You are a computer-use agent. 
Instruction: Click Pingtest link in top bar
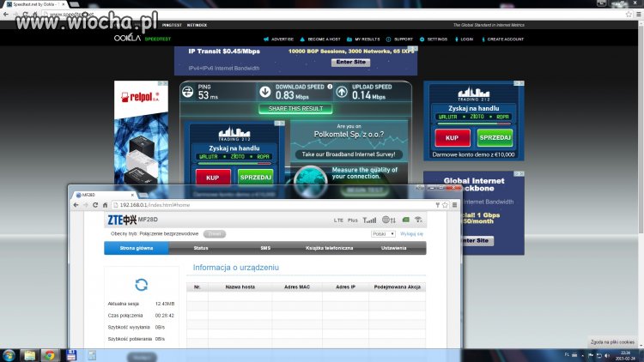pyautogui.click(x=172, y=25)
